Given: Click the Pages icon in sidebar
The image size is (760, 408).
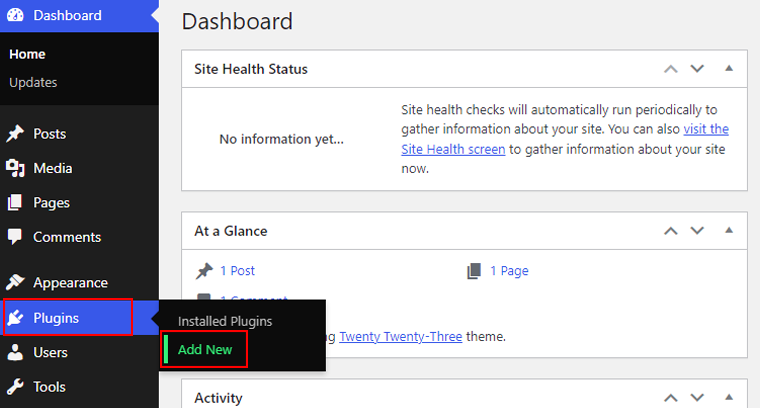Looking at the screenshot, I should (15, 203).
